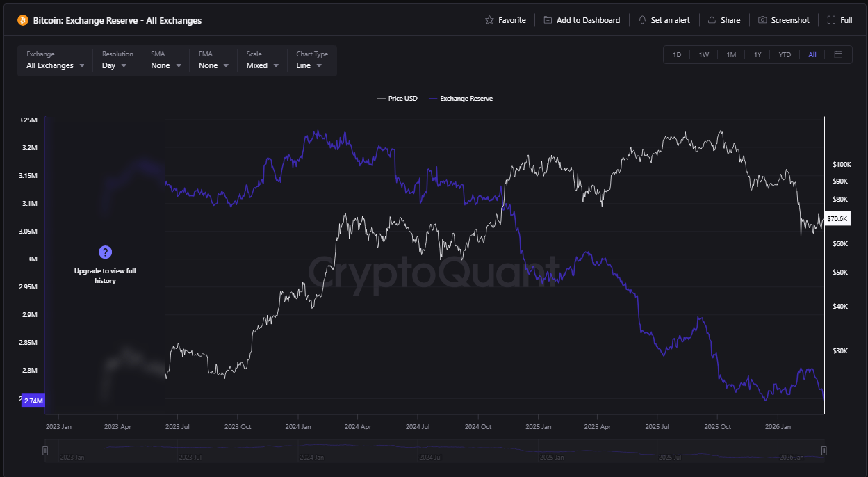Select the All time range button
The height and width of the screenshot is (477, 868).
coord(812,54)
